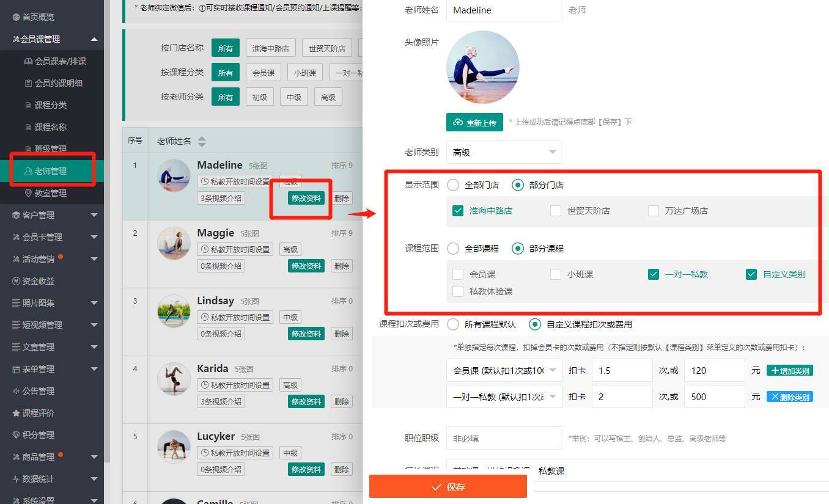Open 教室管理 submenu item
The width and height of the screenshot is (829, 504).
pyautogui.click(x=46, y=193)
